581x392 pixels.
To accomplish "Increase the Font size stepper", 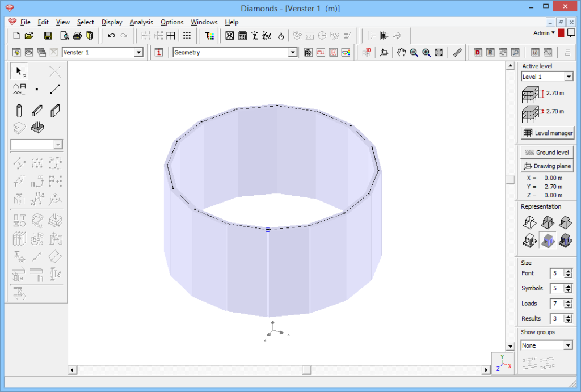I will point(569,271).
